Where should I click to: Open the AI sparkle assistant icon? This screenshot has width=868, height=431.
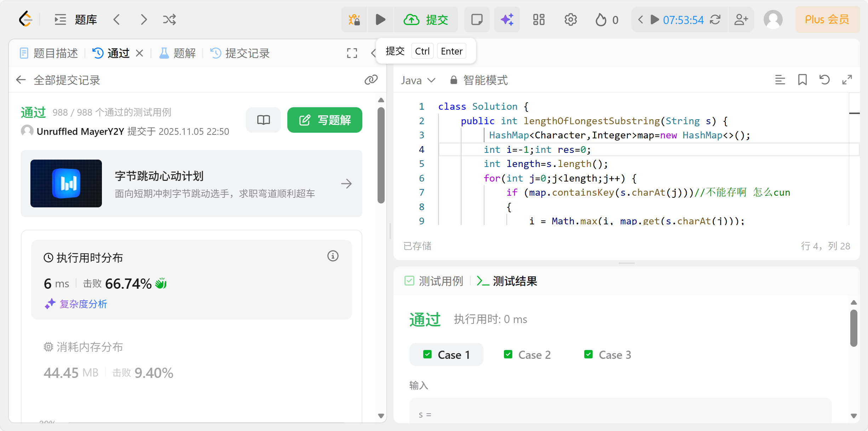[507, 19]
